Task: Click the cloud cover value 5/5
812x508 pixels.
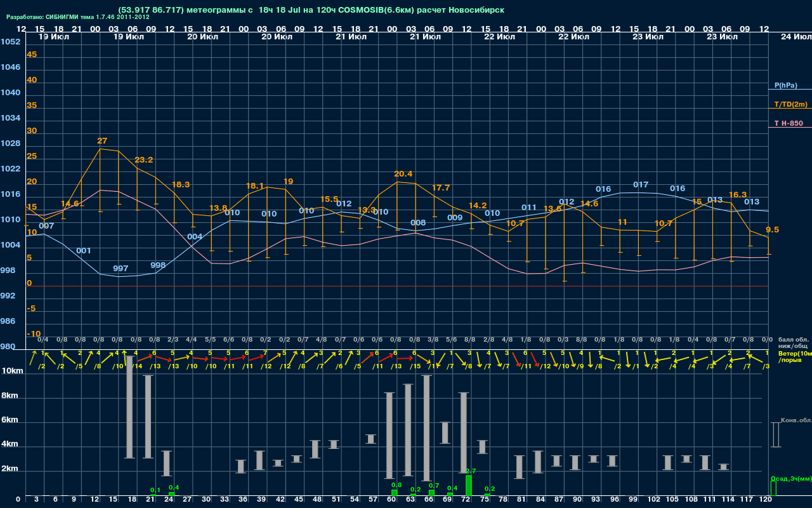Action: tap(210, 340)
